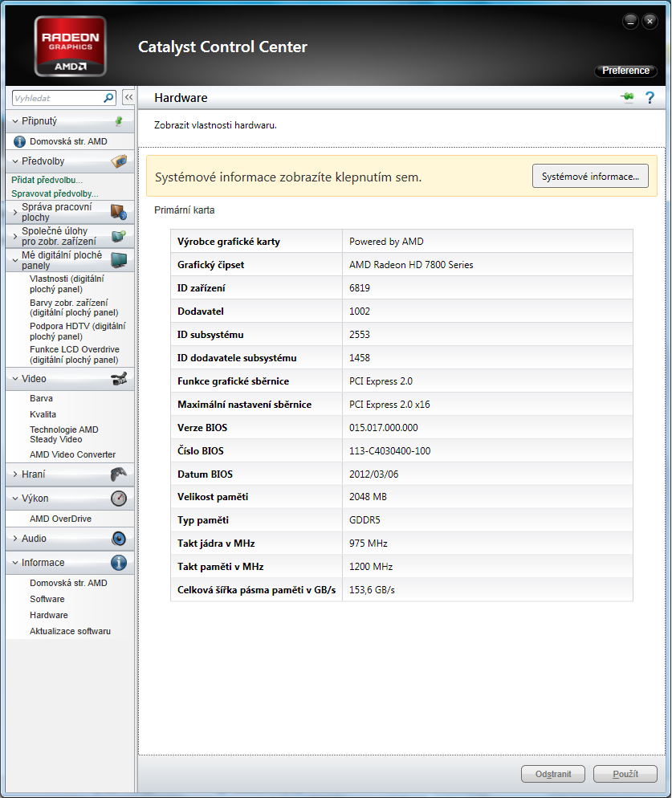Collapse the Mé digitální ploché panely chevron
Screen dimensions: 672x798
15,260
